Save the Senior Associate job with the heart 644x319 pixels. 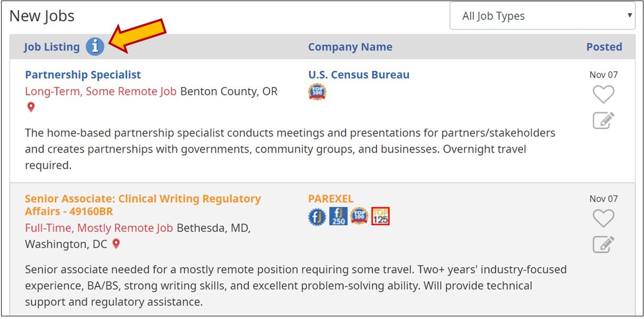click(x=604, y=218)
